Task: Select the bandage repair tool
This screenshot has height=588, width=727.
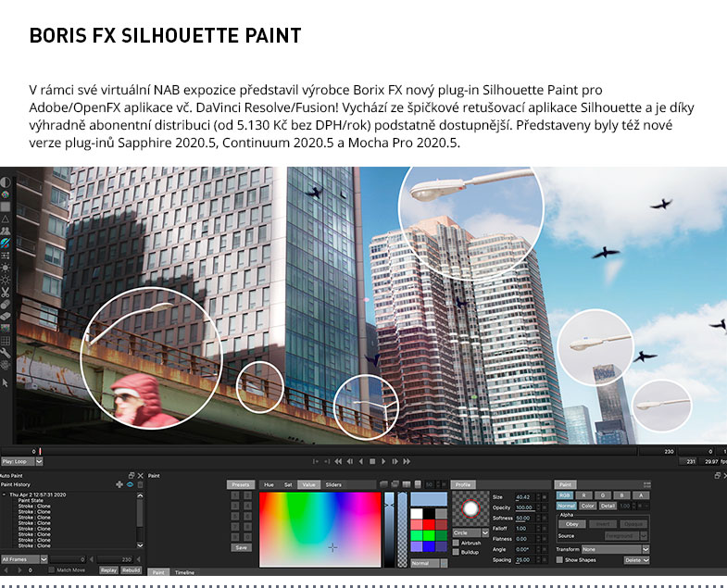Action: tap(6, 305)
